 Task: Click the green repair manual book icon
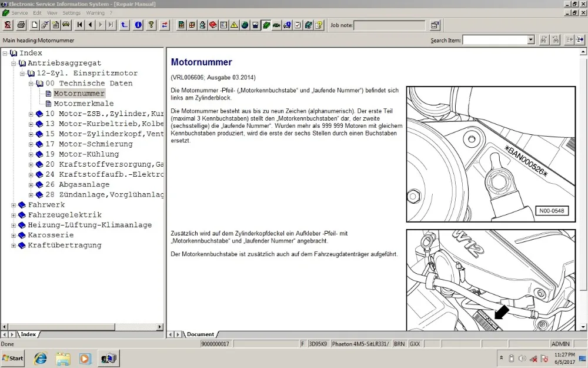click(x=266, y=25)
